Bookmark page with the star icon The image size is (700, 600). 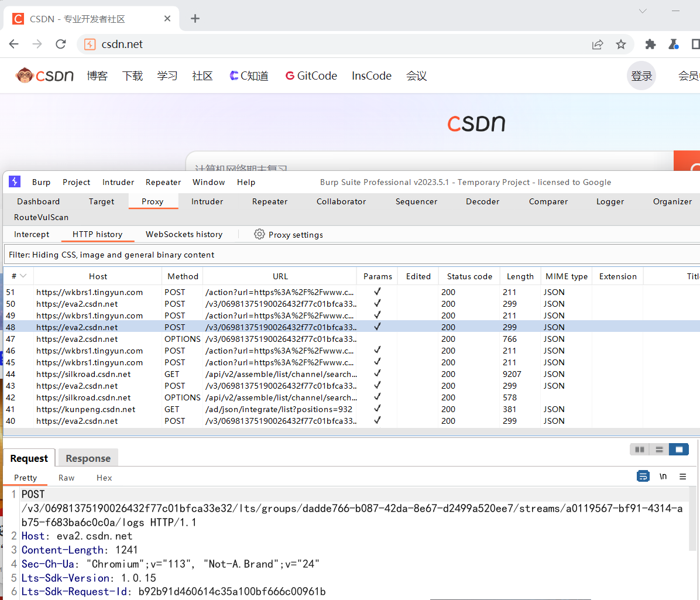(x=620, y=44)
